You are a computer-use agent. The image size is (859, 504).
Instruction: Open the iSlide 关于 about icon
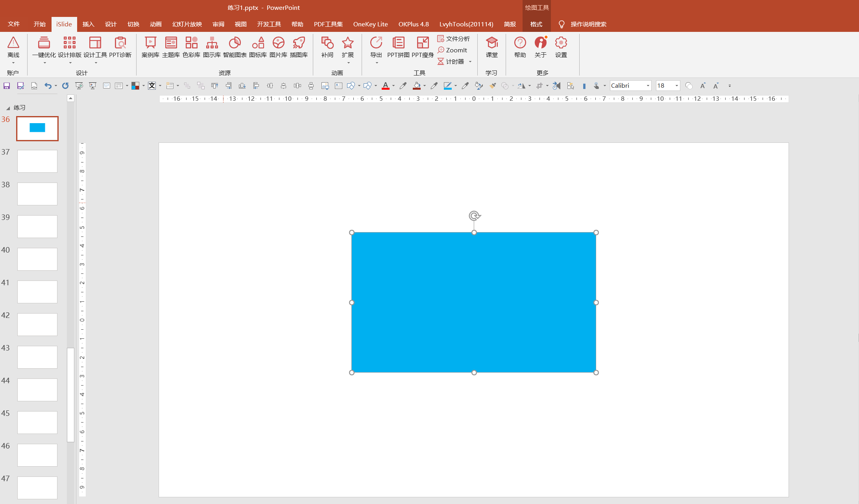[540, 47]
